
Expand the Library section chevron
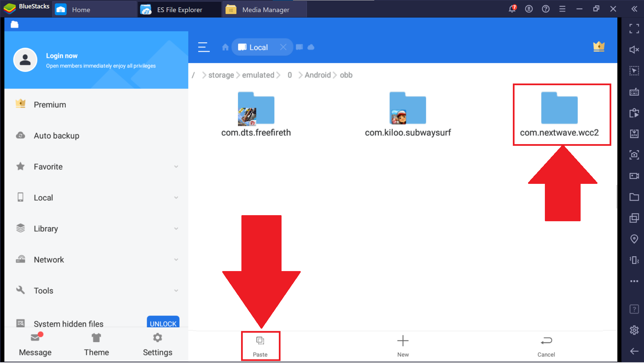(176, 229)
